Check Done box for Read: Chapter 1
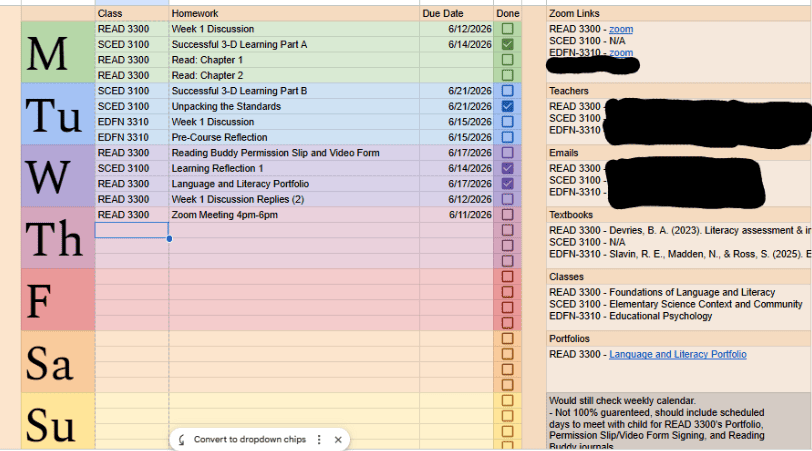 (x=508, y=60)
